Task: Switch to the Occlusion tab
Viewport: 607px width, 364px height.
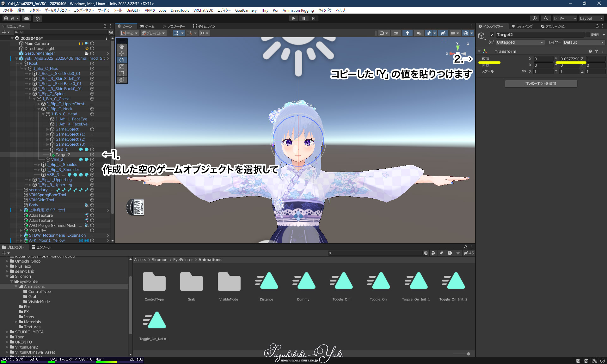Action: pyautogui.click(x=553, y=26)
